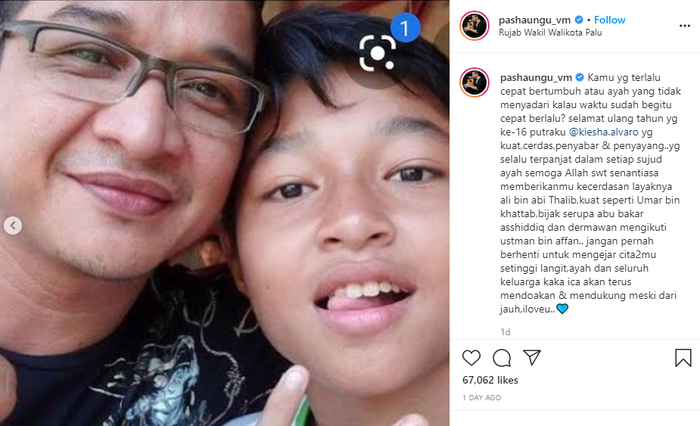Save post with bookmark icon
700x426 pixels.
pos(683,358)
